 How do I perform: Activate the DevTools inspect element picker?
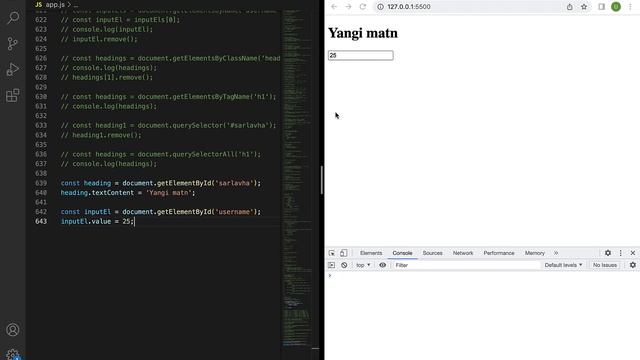[x=331, y=253]
